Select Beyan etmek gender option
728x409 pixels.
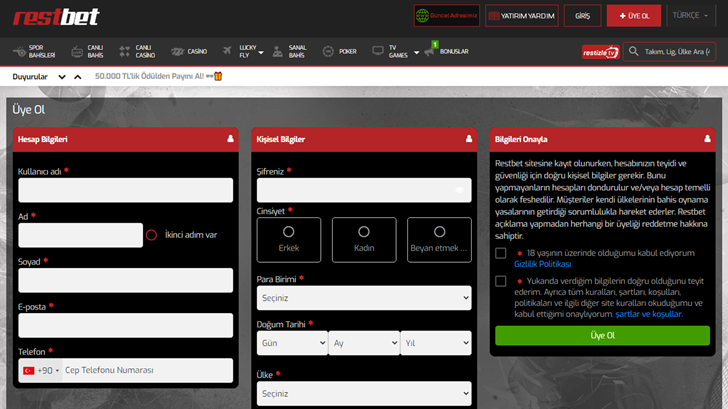coord(439,240)
